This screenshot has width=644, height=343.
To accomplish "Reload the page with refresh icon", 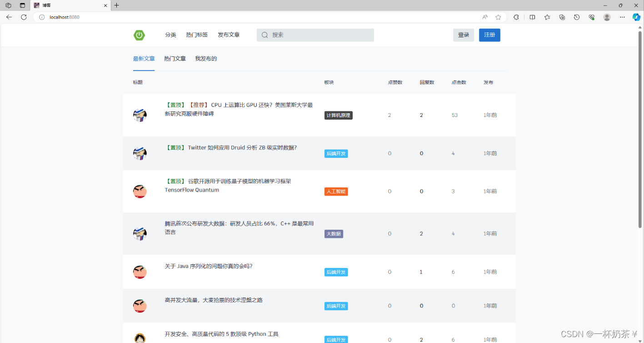I will click(24, 17).
